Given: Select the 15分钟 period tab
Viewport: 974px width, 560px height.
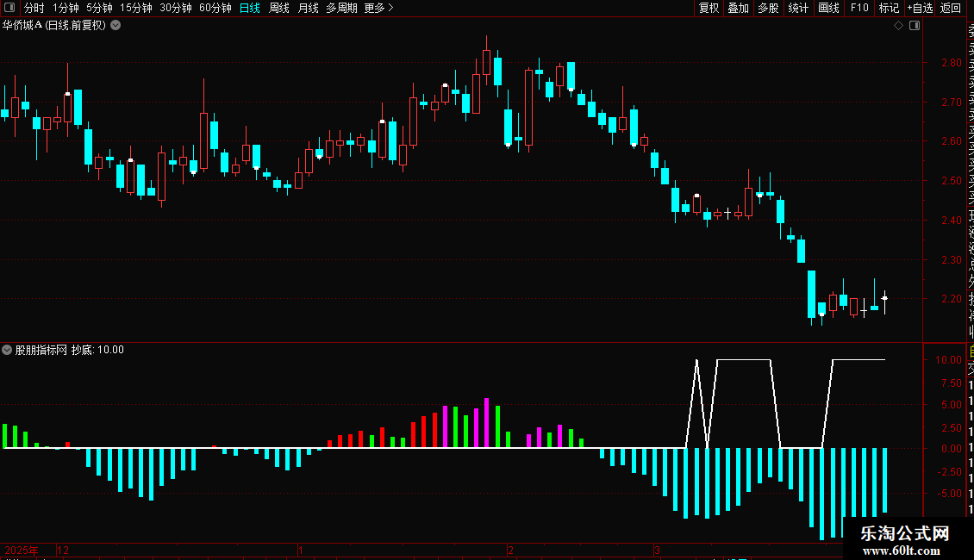Looking at the screenshot, I should tap(136, 8).
